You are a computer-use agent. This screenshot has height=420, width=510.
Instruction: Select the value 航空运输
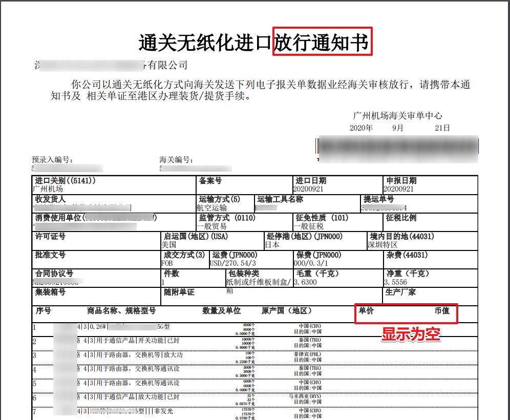click(212, 207)
